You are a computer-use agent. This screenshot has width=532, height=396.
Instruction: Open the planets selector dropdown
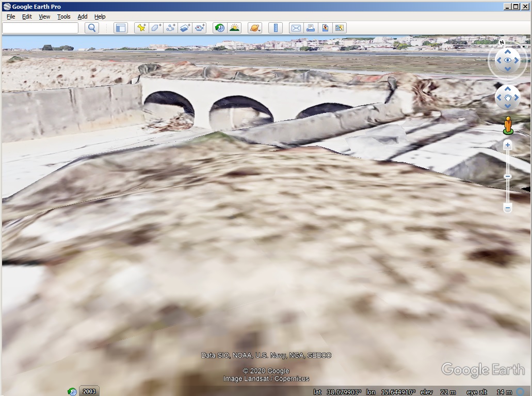[254, 28]
